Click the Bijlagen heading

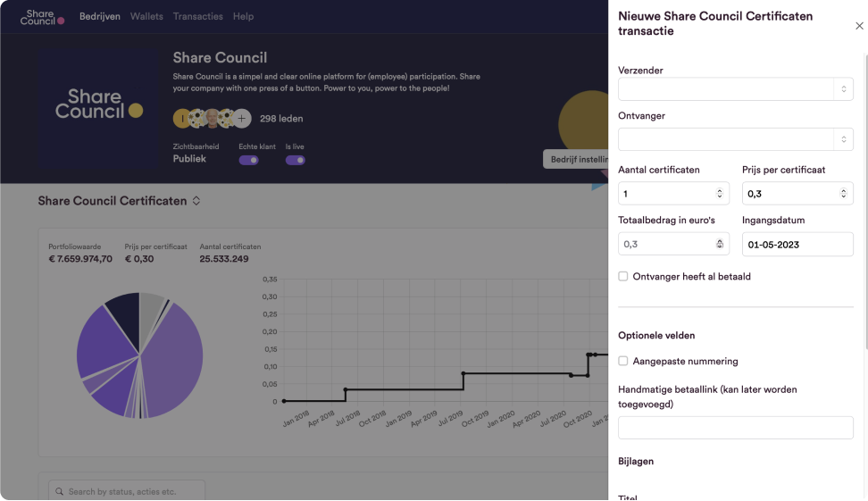click(x=636, y=461)
